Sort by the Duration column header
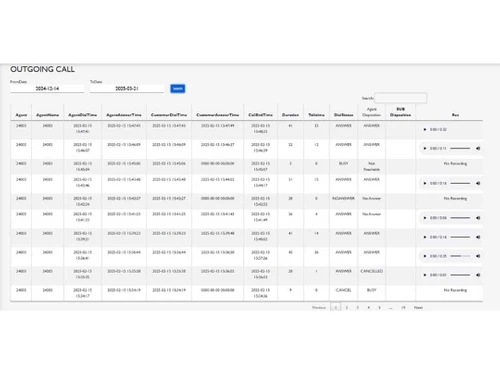This screenshot has width=500, height=375. pos(290,115)
